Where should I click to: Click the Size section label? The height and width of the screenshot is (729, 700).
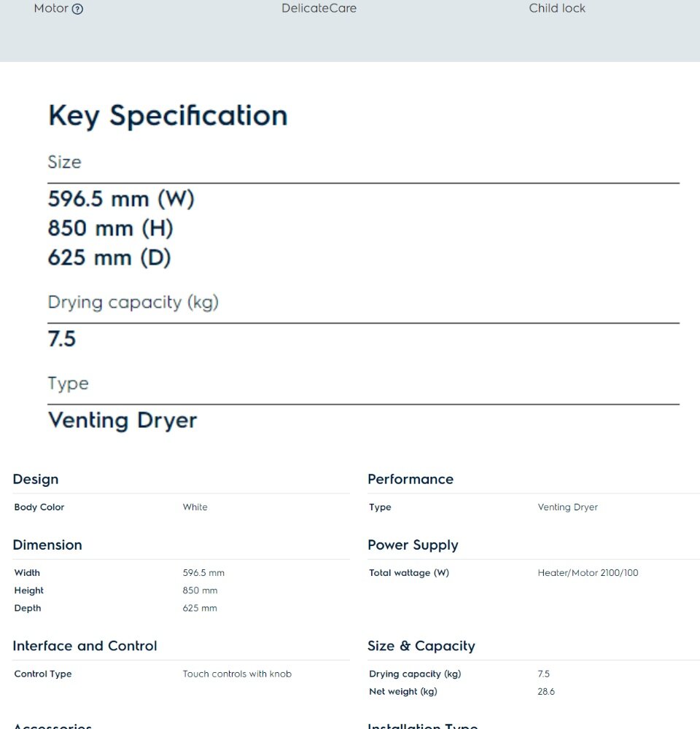[65, 163]
